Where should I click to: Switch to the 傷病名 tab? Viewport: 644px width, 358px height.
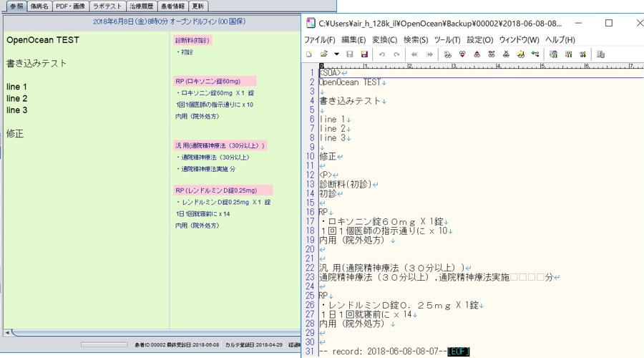pos(39,6)
